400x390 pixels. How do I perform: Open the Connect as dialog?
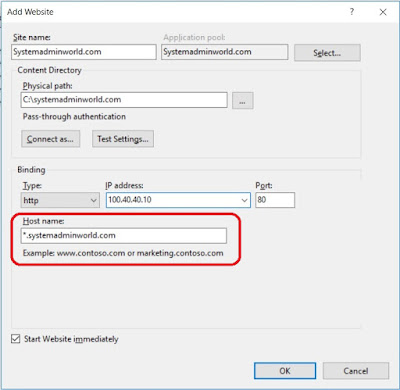coord(51,139)
